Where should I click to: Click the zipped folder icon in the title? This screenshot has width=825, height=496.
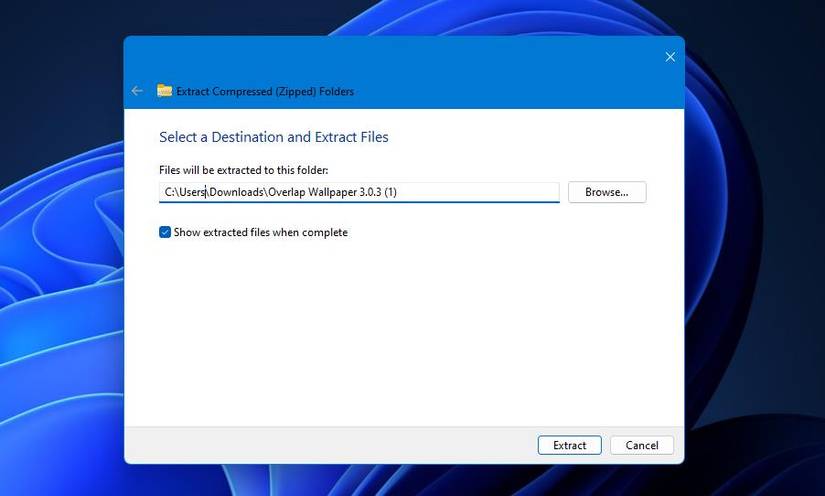pyautogui.click(x=164, y=90)
